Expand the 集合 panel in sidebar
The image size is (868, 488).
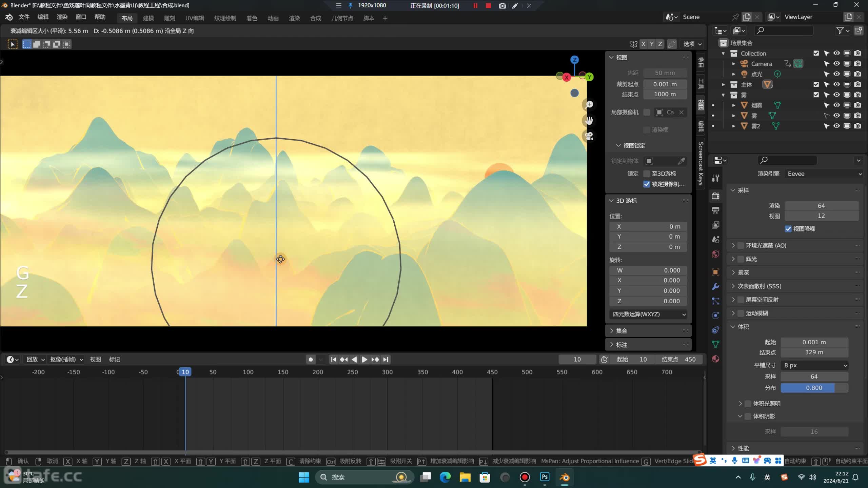point(621,331)
